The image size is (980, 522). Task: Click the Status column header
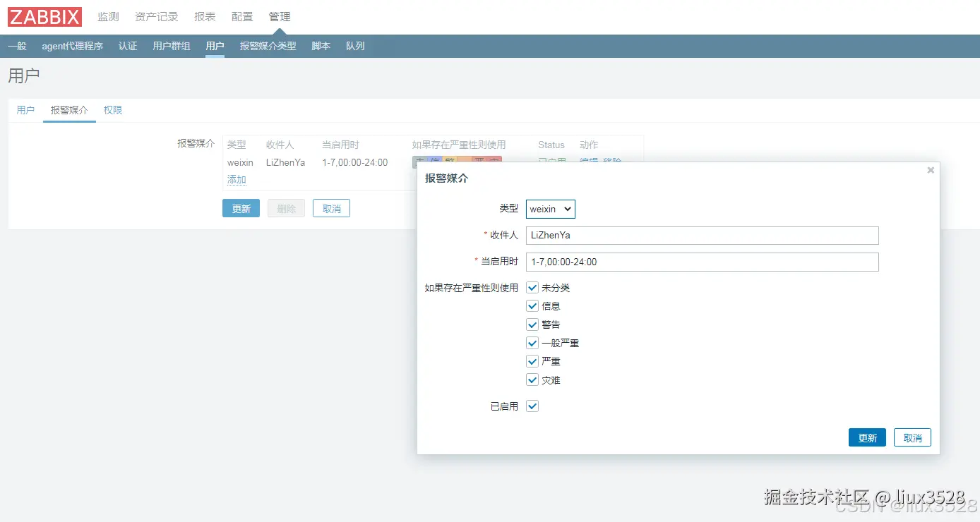[x=551, y=145]
